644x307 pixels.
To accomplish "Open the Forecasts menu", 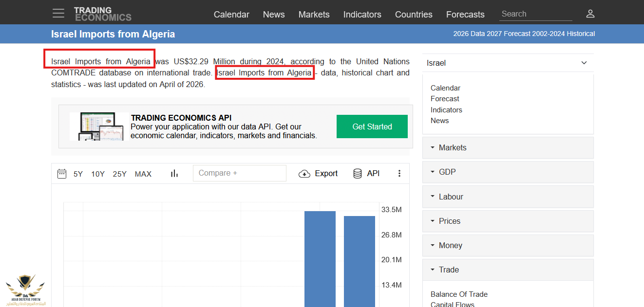I will [x=465, y=15].
